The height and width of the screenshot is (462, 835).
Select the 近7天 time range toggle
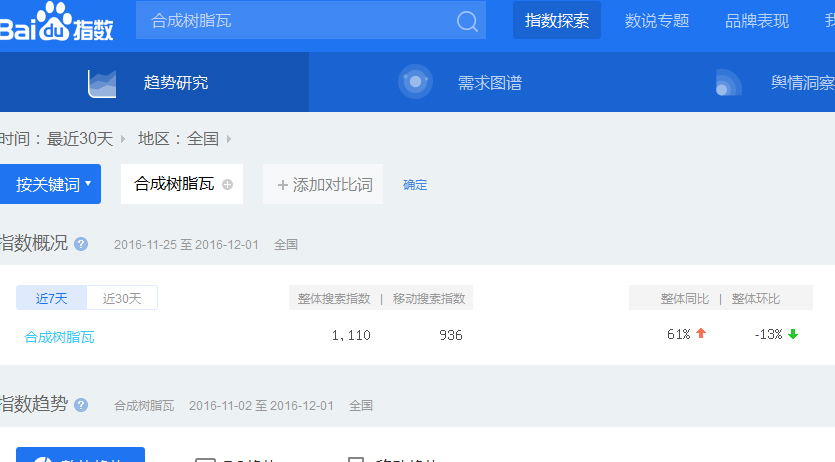(52, 298)
